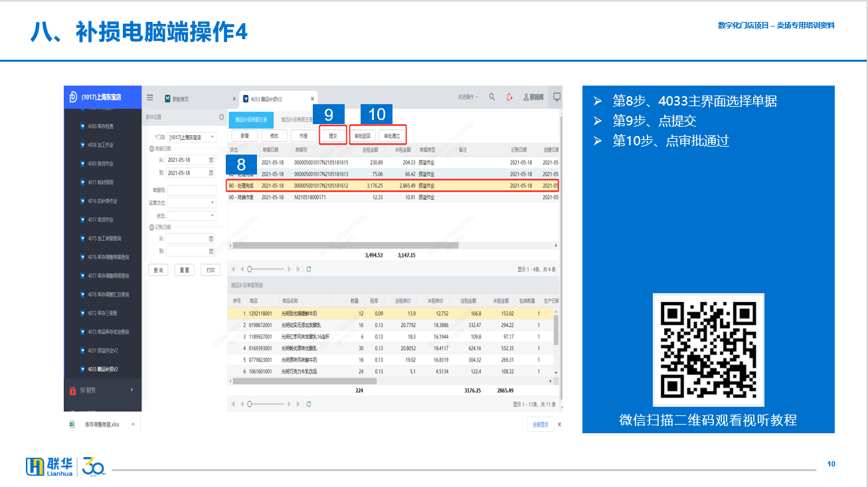
Task: Click the lower detail grid page slider
Action: (x=265, y=403)
